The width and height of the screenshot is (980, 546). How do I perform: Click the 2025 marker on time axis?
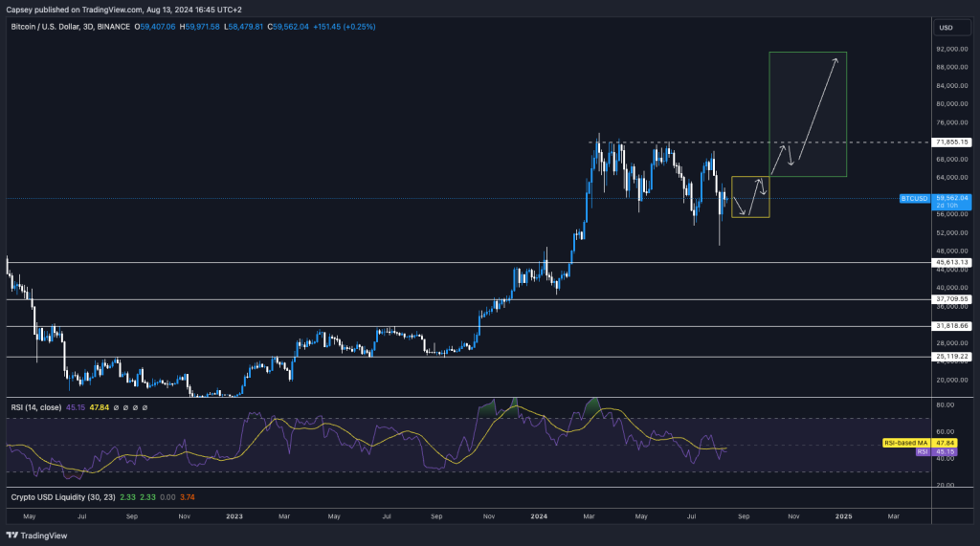843,515
